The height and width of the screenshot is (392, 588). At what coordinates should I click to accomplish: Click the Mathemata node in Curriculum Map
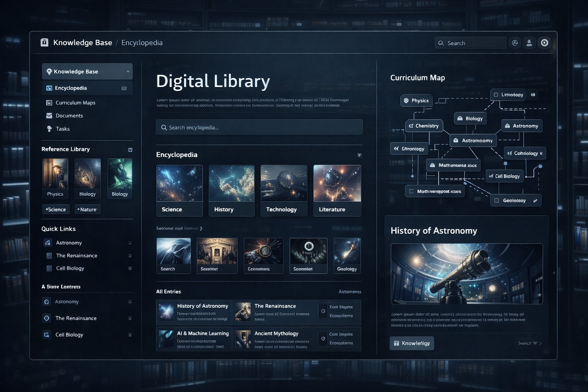(453, 165)
